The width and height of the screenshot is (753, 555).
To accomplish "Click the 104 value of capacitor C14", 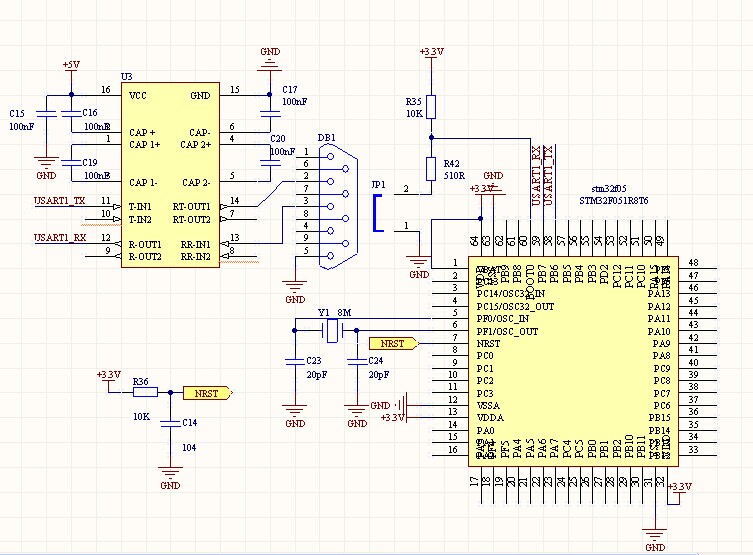I will (189, 447).
